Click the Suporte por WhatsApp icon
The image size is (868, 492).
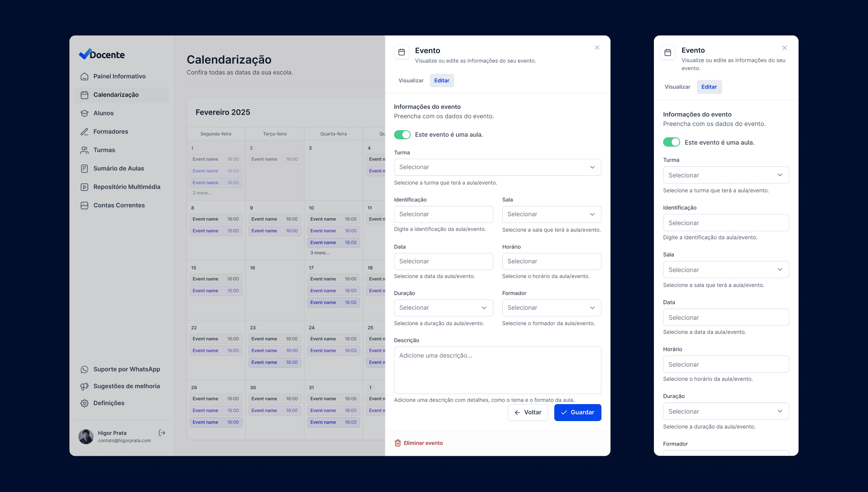click(84, 369)
